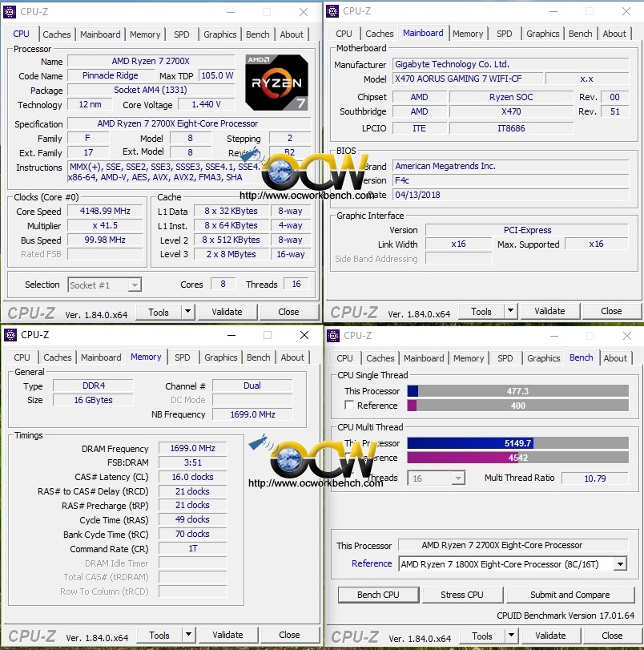Click the LPCIO model field IT8686

point(511,128)
